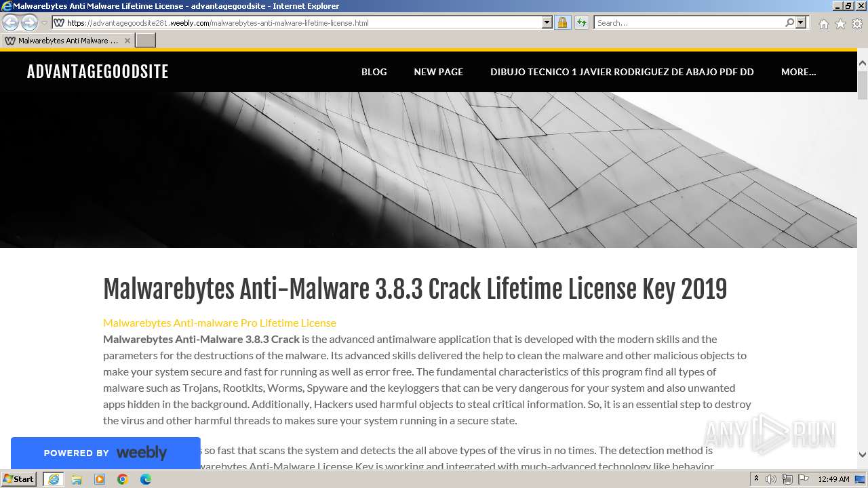Click the Action Center flag tray icon

[804, 479]
